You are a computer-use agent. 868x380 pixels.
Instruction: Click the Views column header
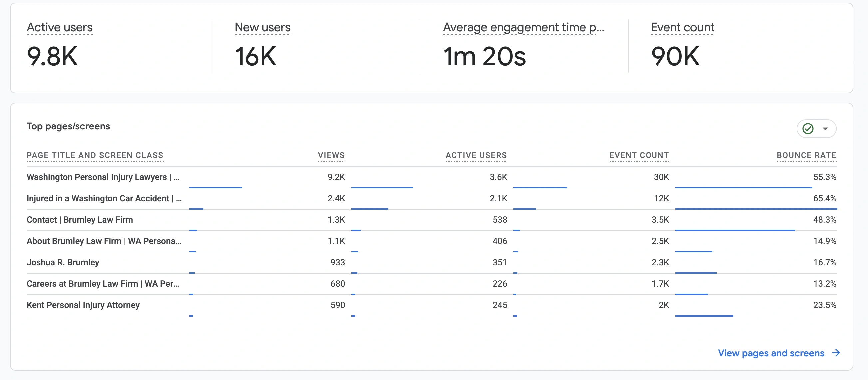(331, 155)
